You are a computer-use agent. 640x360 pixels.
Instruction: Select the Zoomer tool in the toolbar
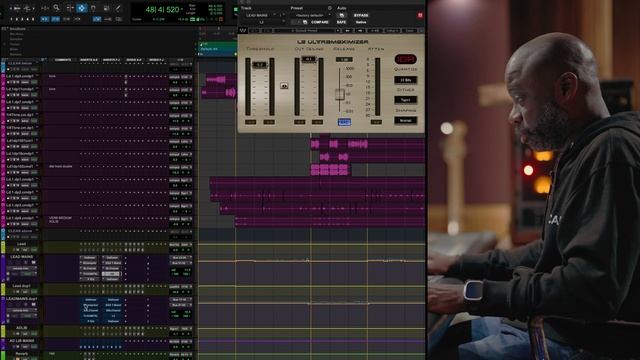(x=56, y=8)
